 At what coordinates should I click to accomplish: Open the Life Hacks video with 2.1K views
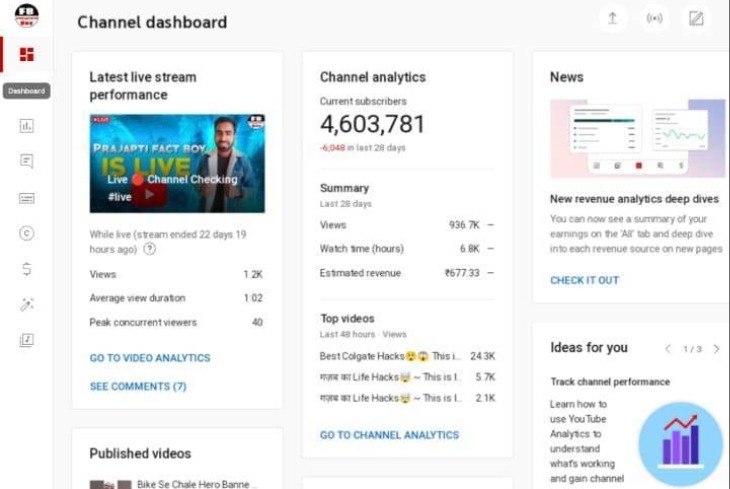point(407,398)
